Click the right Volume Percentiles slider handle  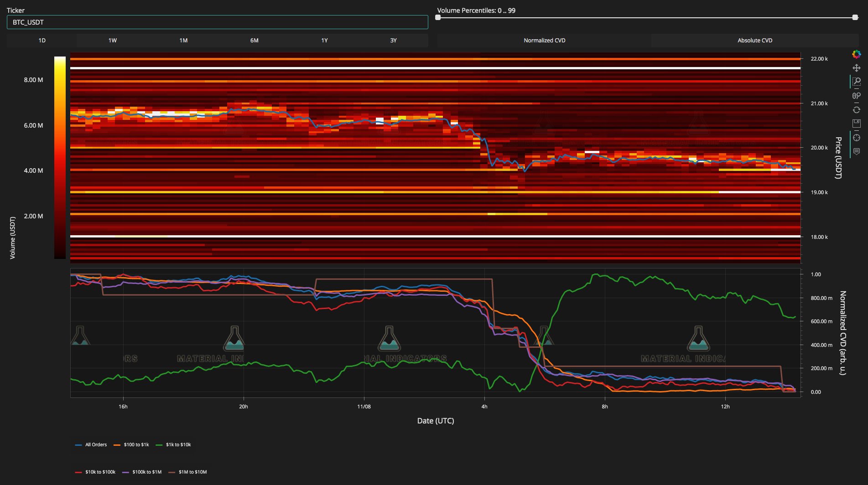click(x=855, y=18)
